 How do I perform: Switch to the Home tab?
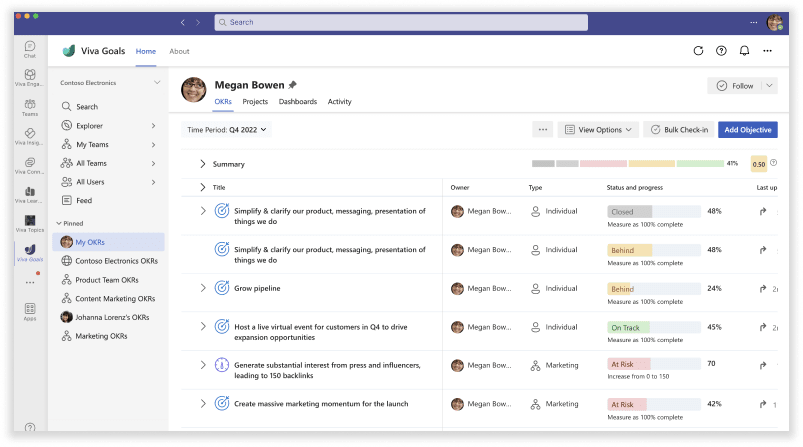[x=145, y=51]
